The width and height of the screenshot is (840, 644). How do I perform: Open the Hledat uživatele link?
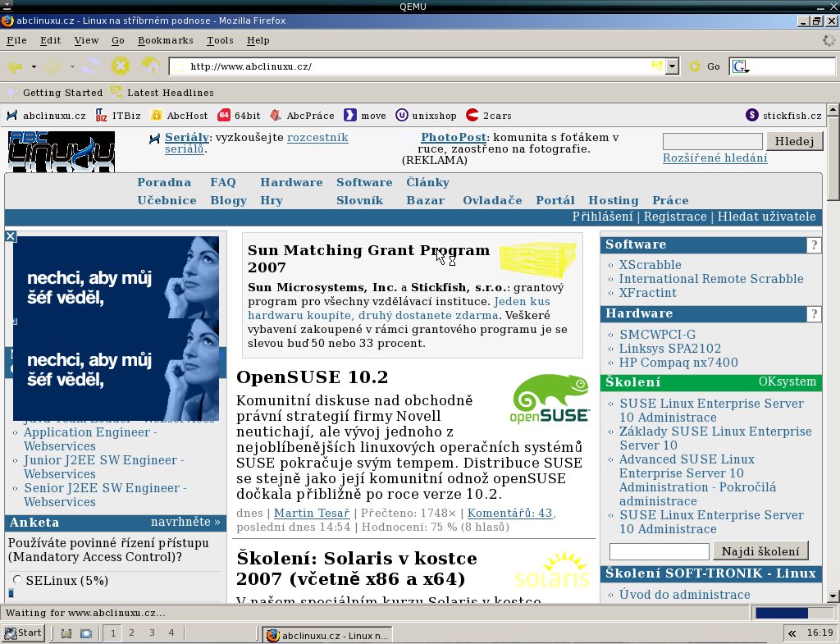click(x=767, y=217)
